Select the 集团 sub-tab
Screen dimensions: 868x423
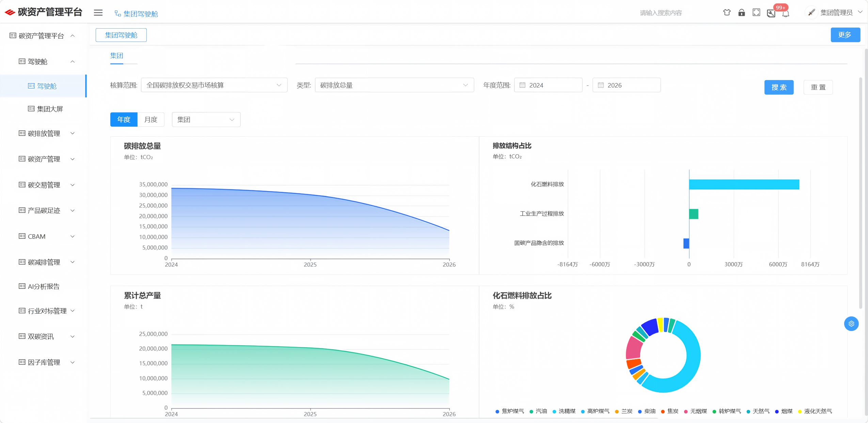[x=117, y=56]
